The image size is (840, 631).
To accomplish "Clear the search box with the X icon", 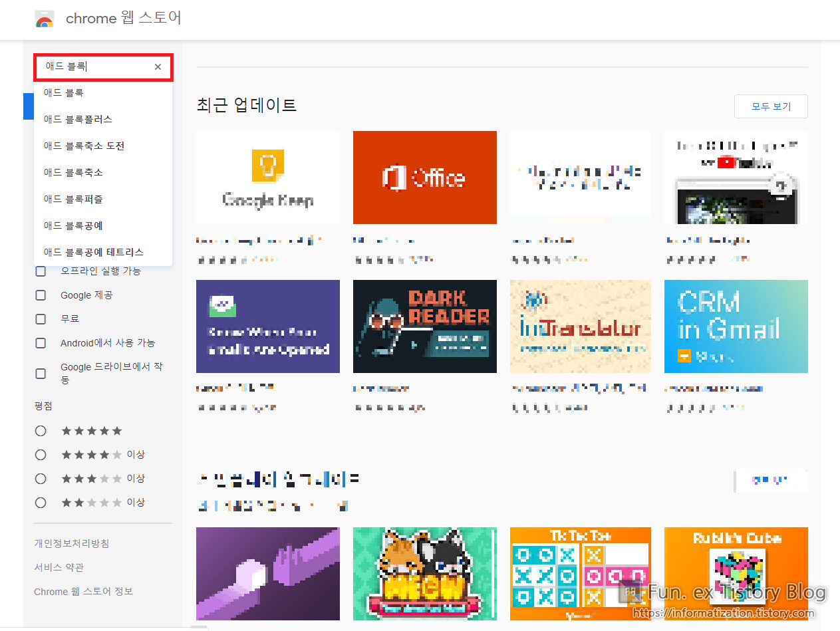I will (158, 66).
